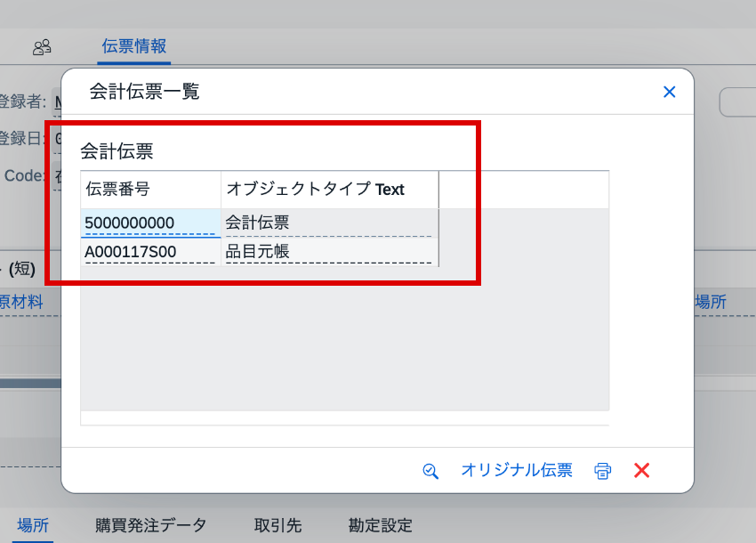Open the 勘定設定 tab
The height and width of the screenshot is (543, 756).
381,525
